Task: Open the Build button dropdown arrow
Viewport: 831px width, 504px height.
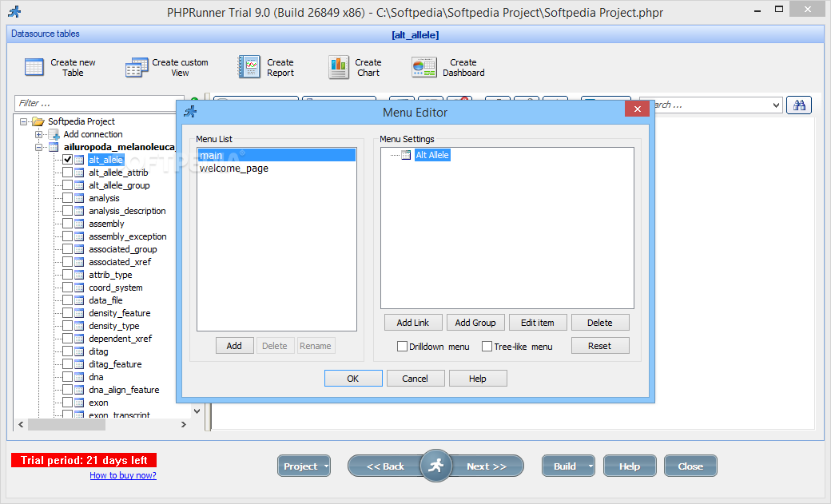Action: (590, 466)
